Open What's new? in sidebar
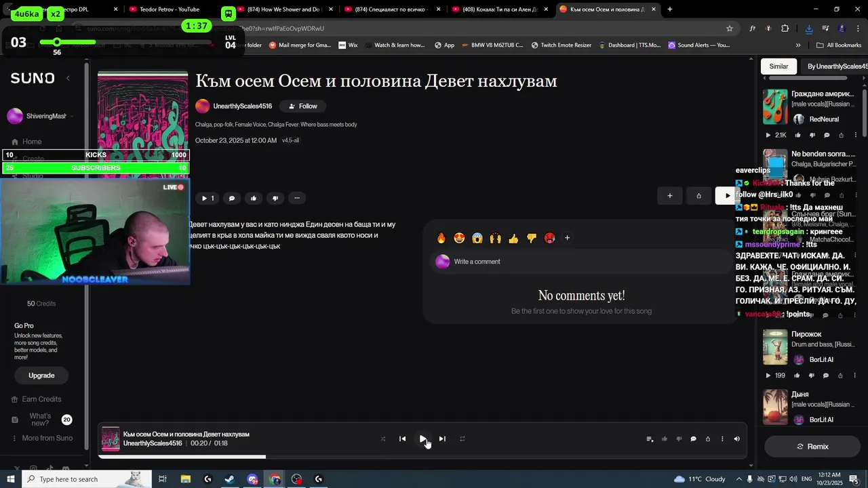 pos(40,420)
